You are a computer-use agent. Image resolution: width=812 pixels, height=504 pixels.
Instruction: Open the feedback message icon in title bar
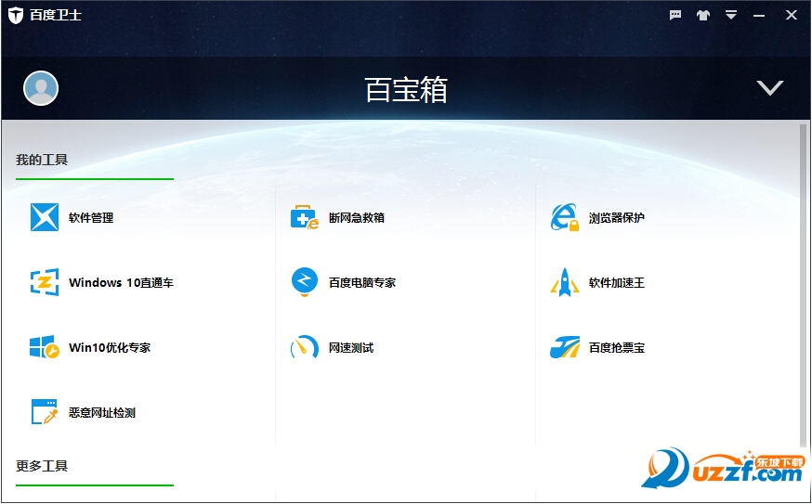[x=675, y=15]
